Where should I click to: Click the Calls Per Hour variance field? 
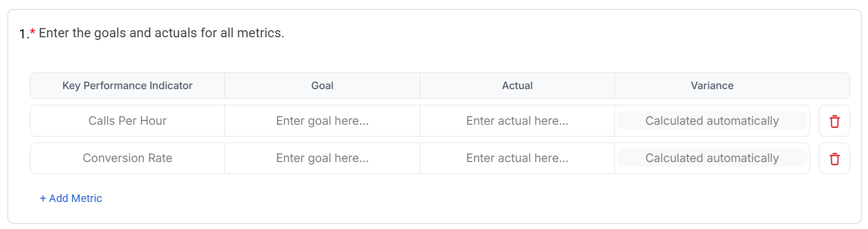point(712,121)
